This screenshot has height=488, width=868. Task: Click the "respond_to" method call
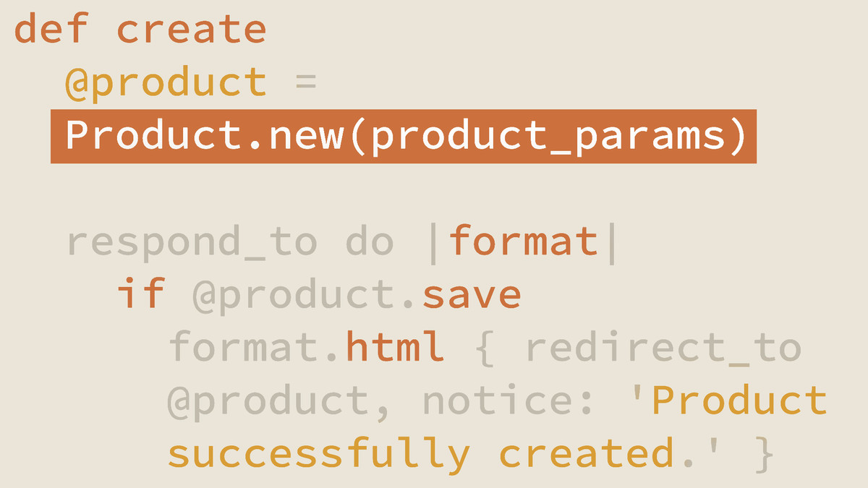[x=192, y=242]
